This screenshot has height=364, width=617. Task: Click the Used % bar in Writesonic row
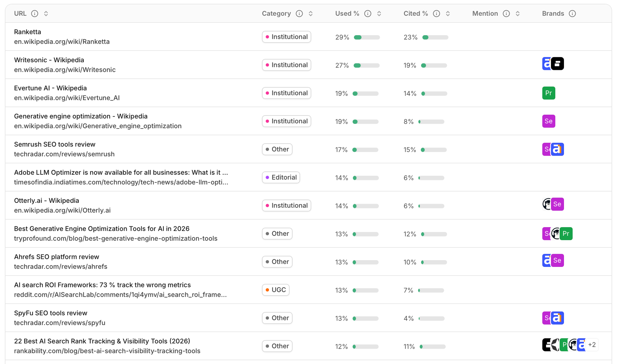(366, 65)
